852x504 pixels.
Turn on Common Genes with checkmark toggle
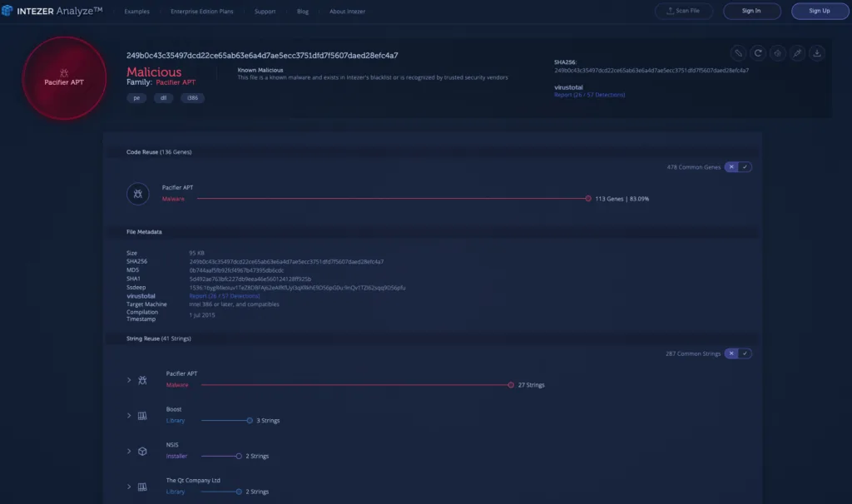[745, 167]
